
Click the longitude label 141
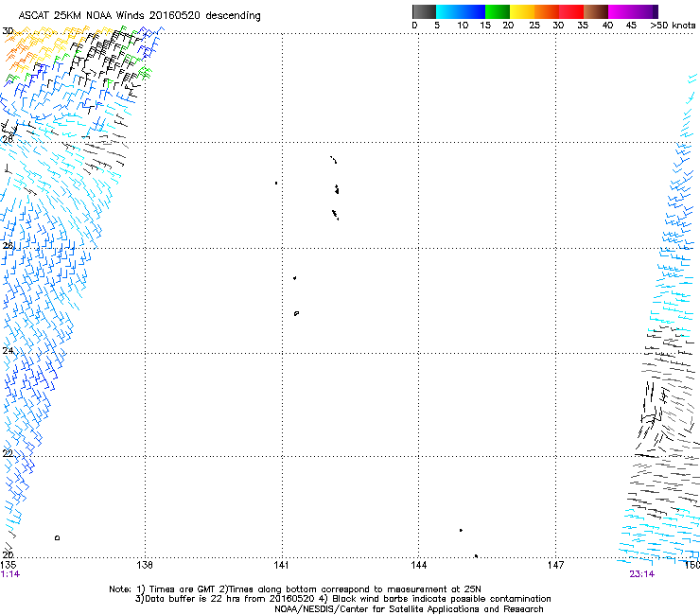[281, 565]
